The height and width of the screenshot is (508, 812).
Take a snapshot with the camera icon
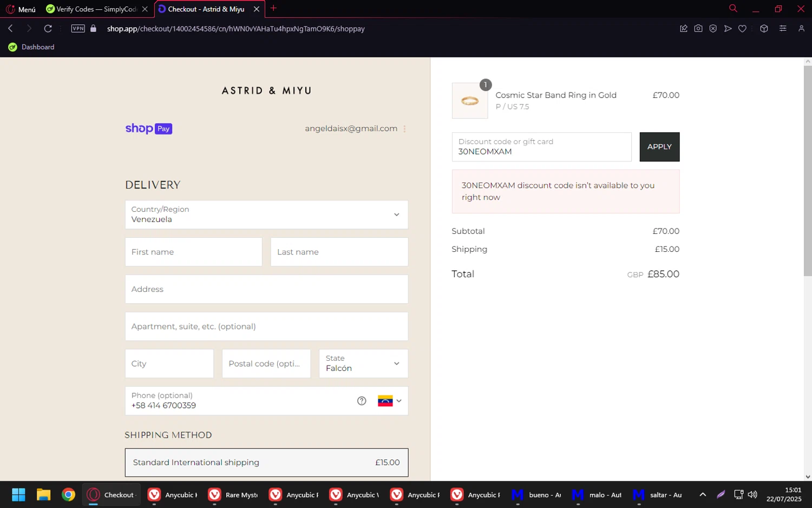[x=698, y=28]
